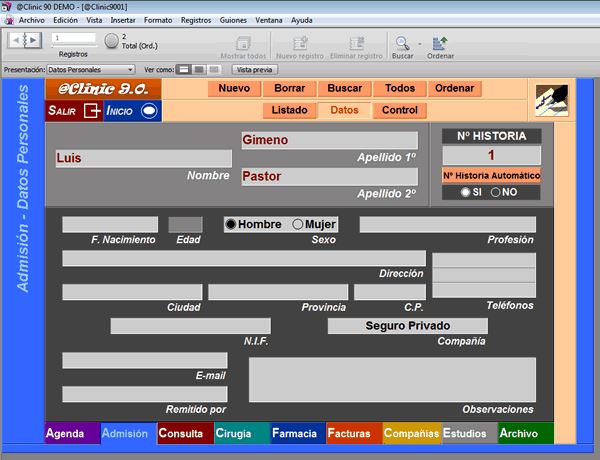Screen dimensions: 600x460
Task: Click the @Clinic 9.0 logo
Action: pyautogui.click(x=103, y=89)
